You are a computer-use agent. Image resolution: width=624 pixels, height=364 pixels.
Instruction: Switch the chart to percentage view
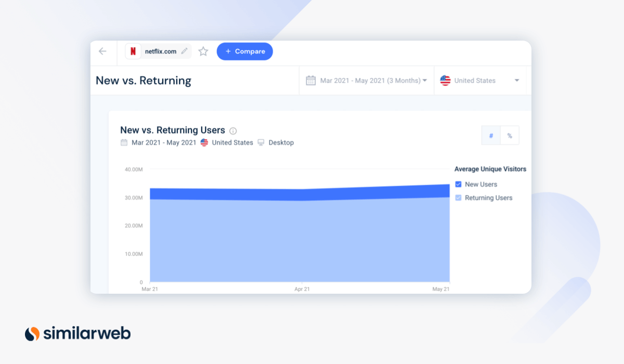click(510, 135)
